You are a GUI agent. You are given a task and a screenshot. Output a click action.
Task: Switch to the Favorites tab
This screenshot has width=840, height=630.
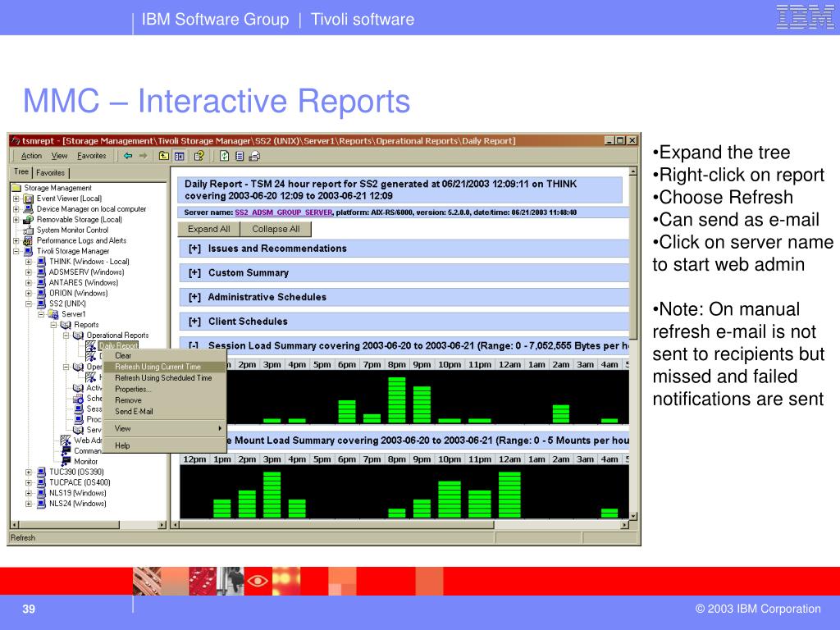tap(50, 172)
